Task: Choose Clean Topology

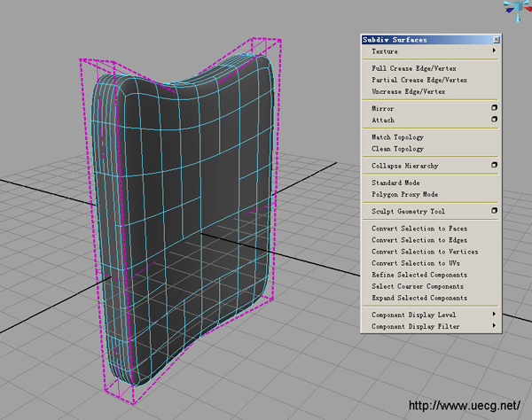Action: tap(397, 149)
